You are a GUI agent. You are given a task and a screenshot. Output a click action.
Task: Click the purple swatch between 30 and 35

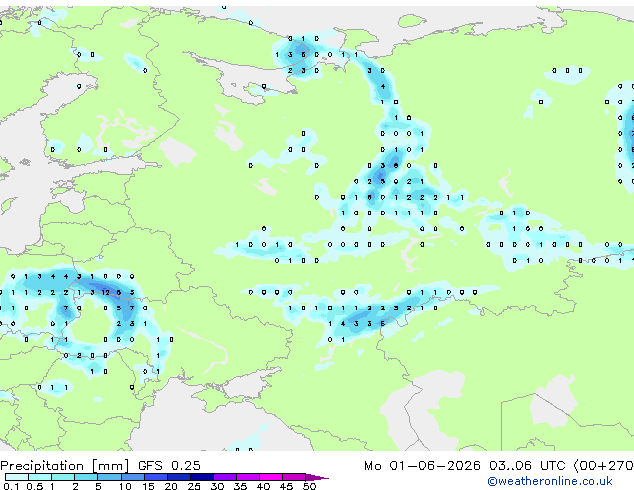(x=225, y=477)
